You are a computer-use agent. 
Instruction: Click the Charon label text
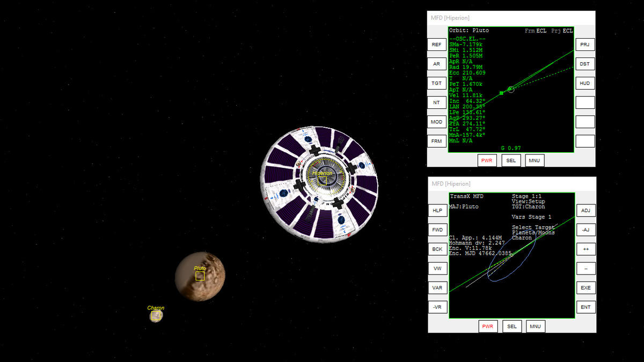(x=156, y=308)
